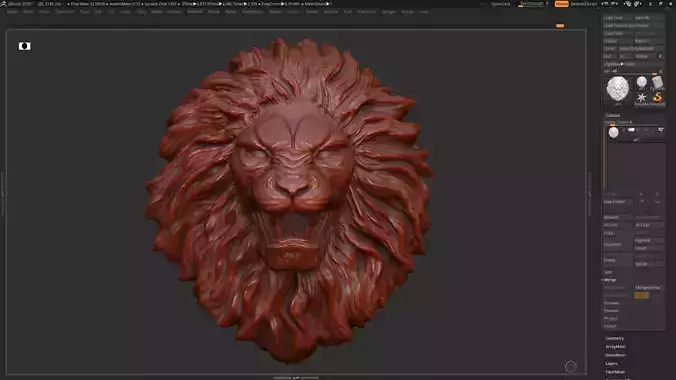This screenshot has height=380, width=676.
Task: Click the QuickSave button
Action: tap(501, 4)
